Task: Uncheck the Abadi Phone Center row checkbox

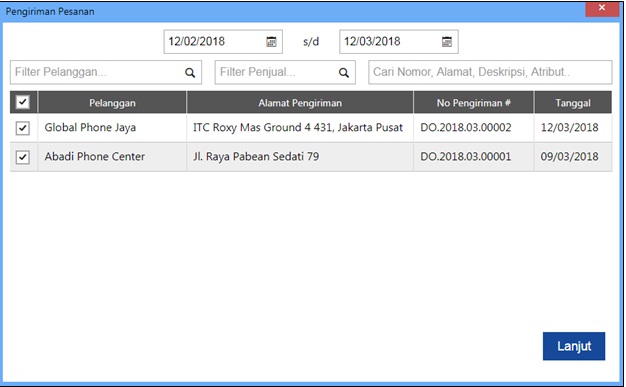Action: [23, 157]
